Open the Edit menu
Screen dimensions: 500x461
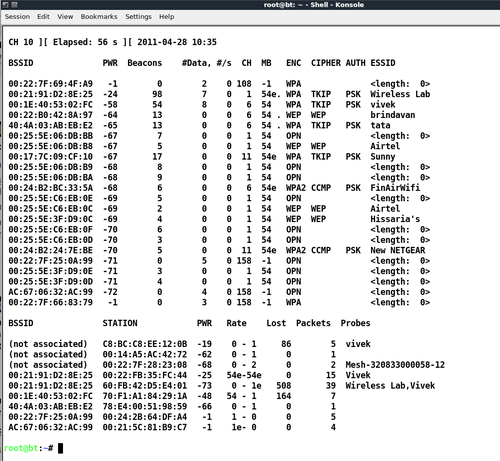[43, 17]
